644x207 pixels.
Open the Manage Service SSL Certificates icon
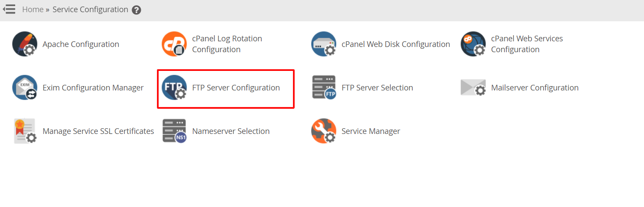click(x=25, y=131)
